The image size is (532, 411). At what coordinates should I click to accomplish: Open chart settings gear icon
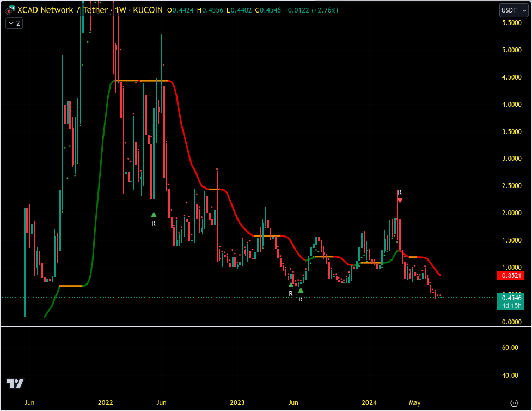514,403
